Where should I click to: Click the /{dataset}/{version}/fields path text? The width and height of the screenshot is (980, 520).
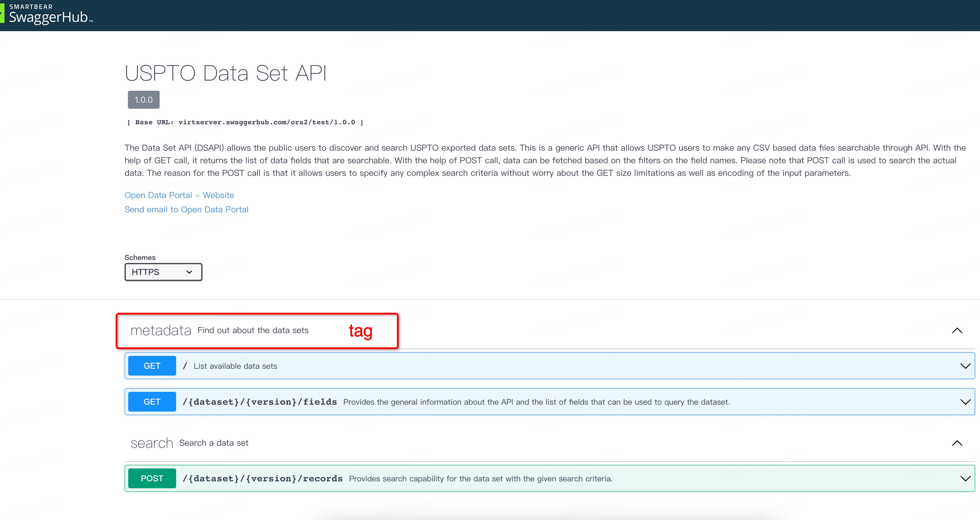click(260, 402)
